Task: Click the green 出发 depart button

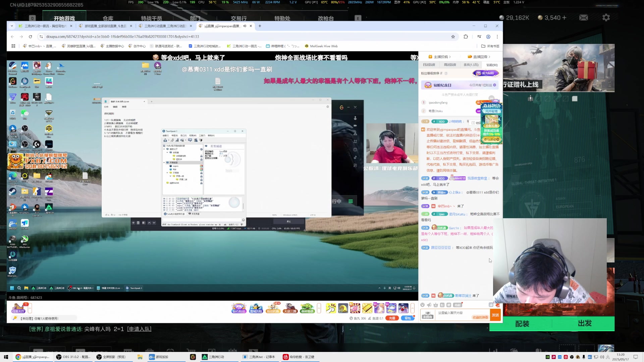Action: (585, 323)
